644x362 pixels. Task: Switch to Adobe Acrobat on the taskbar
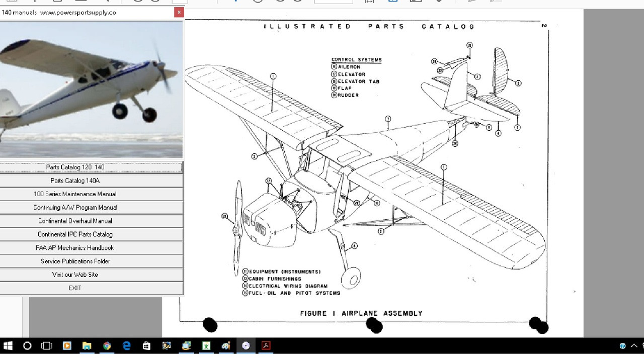pos(266,346)
